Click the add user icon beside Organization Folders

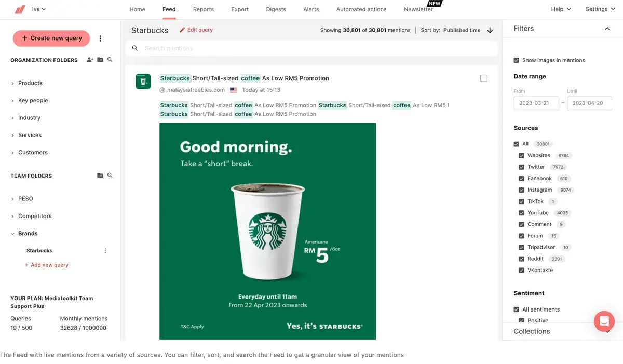pos(89,60)
